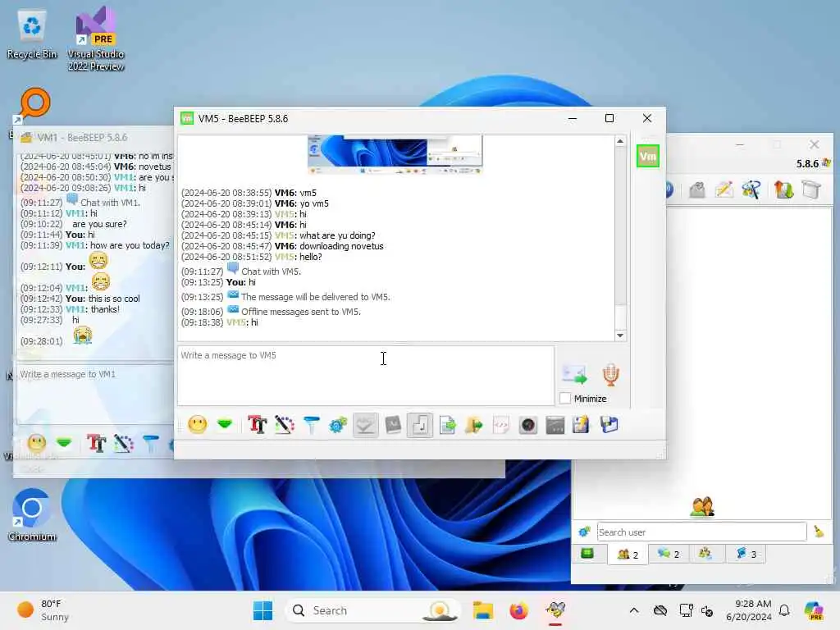Click the blue floppy disks icon in VM5 toolbar
The image size is (840, 630).
(609, 426)
